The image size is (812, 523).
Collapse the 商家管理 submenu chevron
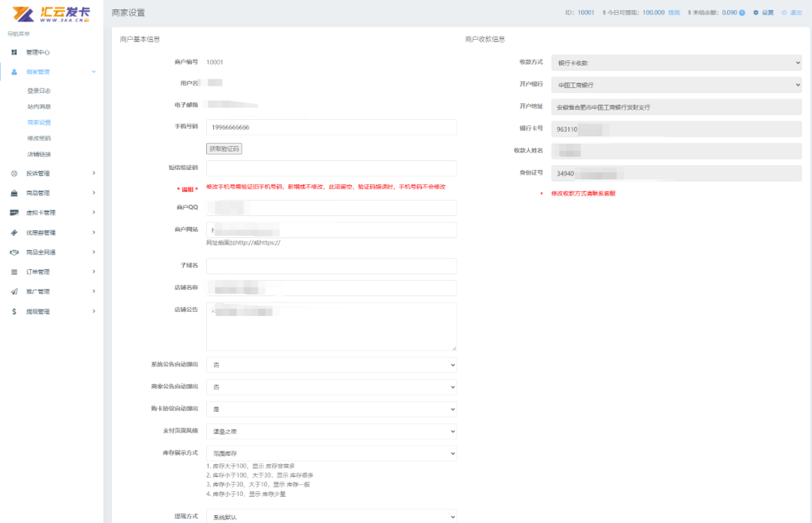pos(94,71)
